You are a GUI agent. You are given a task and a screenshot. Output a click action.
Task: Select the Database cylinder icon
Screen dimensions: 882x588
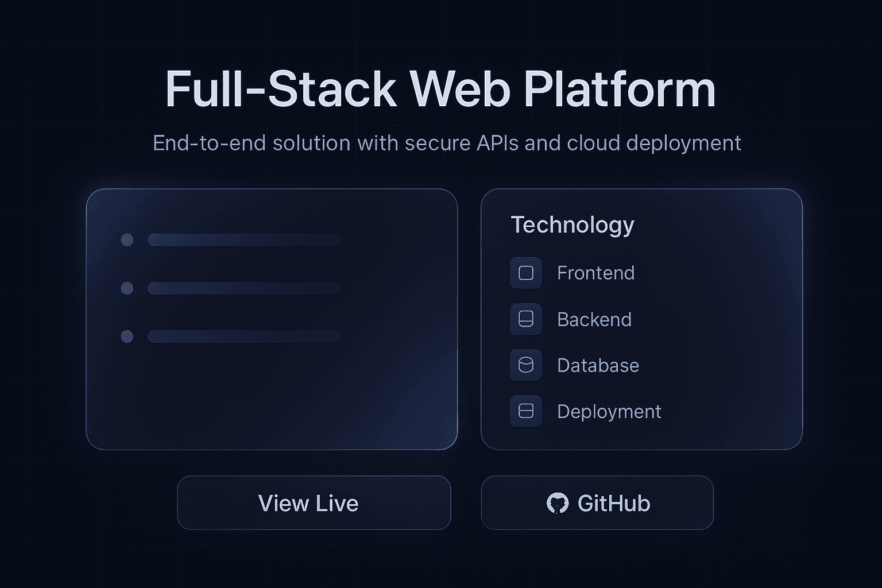[525, 365]
